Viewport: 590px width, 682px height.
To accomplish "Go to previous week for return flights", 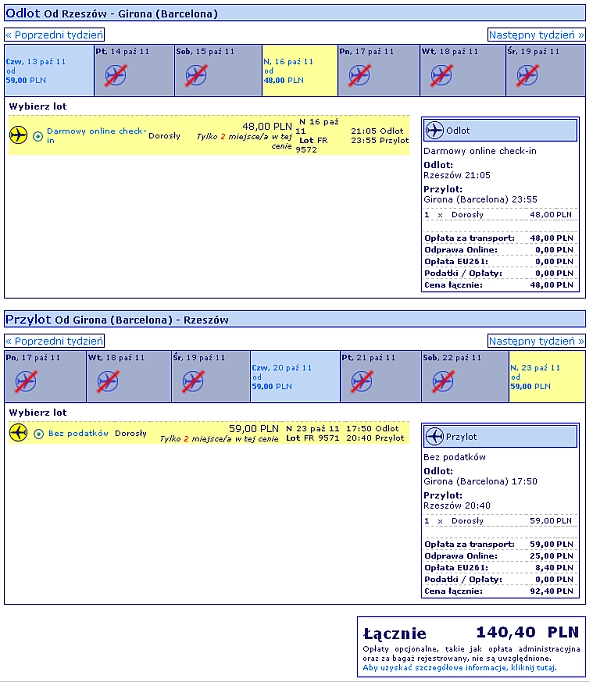I will [x=54, y=341].
